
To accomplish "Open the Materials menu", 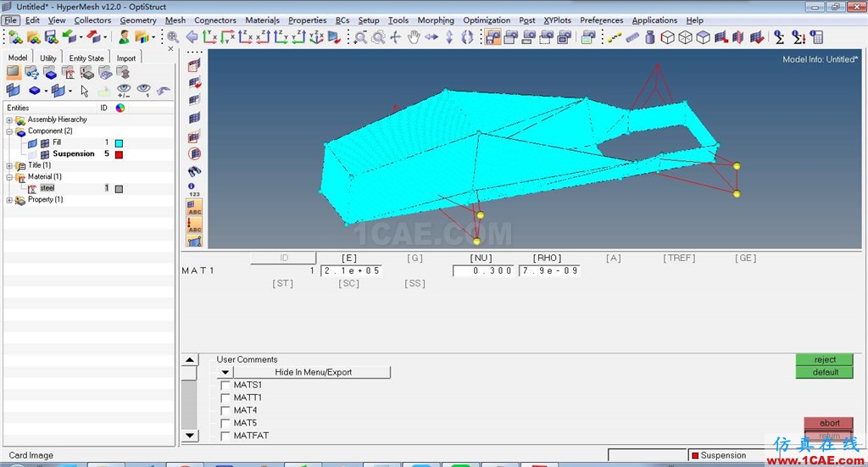I will click(263, 20).
